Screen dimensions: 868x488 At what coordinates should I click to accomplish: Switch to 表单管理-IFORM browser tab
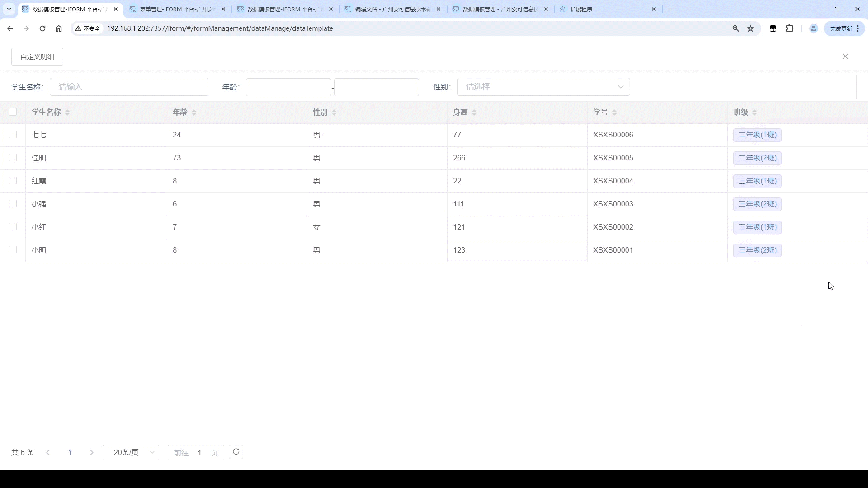[x=176, y=9]
